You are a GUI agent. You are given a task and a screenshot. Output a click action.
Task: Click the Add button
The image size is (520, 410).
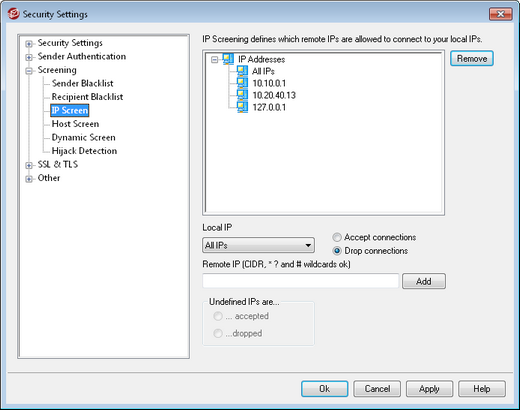click(x=424, y=281)
